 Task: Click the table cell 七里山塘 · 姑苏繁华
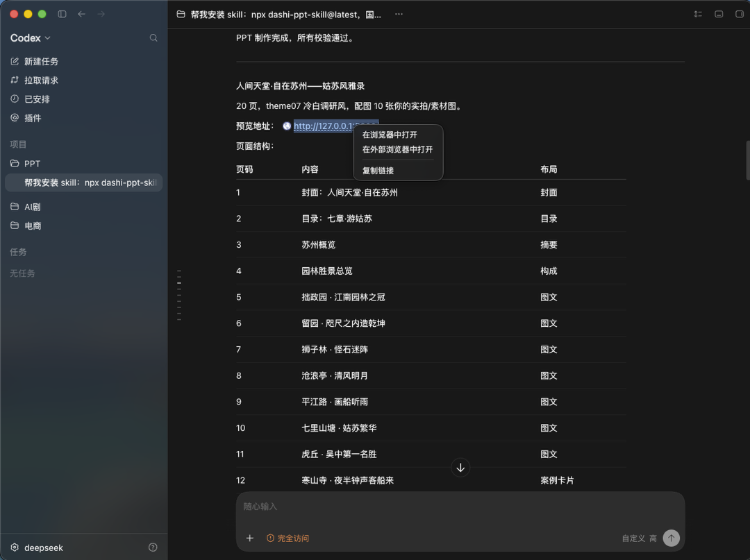(x=339, y=428)
